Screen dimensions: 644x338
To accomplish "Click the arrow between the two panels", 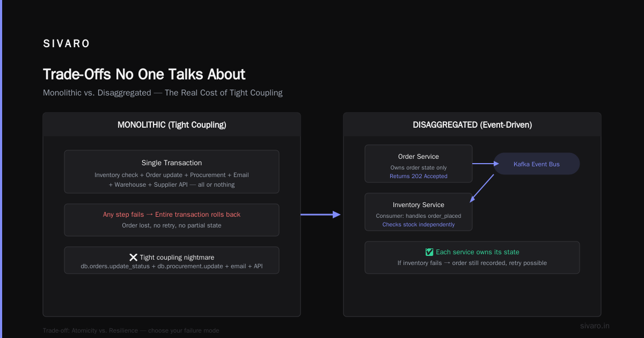I will pyautogui.click(x=321, y=215).
